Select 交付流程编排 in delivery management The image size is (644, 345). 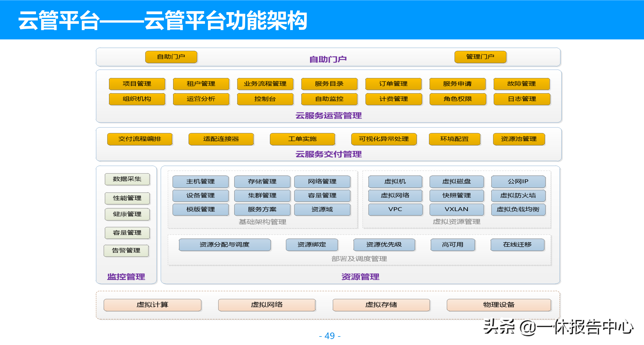tap(140, 139)
